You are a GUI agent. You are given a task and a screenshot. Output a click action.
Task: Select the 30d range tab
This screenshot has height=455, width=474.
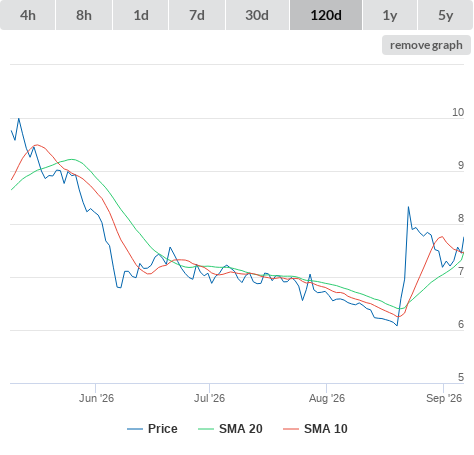click(257, 15)
